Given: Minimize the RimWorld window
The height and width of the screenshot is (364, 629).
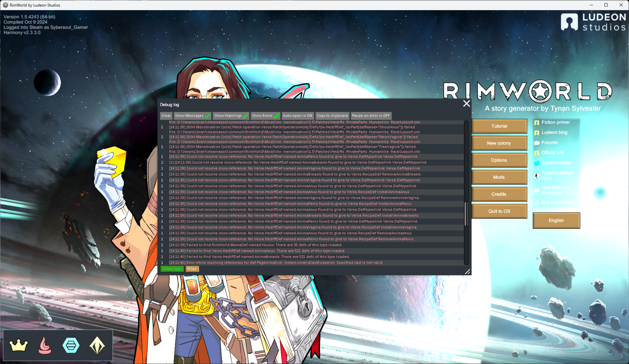Looking at the screenshot, I should tap(591, 5).
